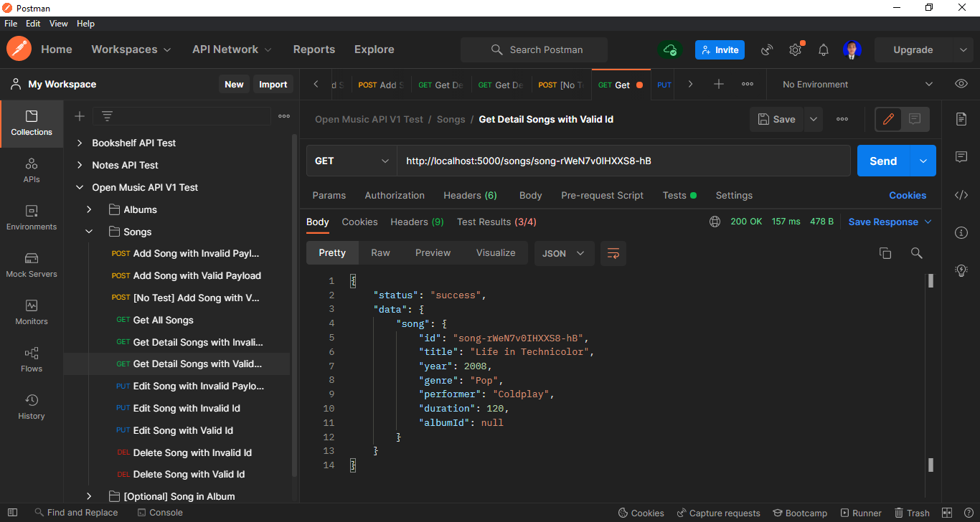Image resolution: width=980 pixels, height=522 pixels.
Task: Open the sync status cloud icon
Action: click(x=670, y=49)
